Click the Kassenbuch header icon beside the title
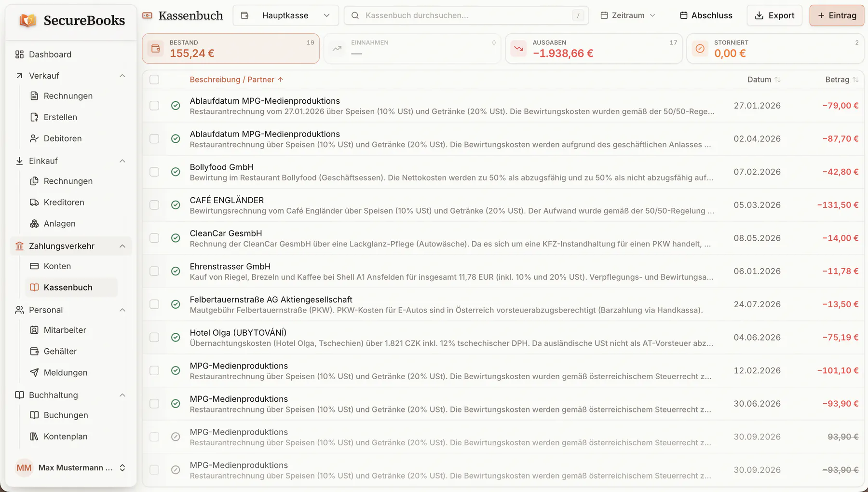This screenshot has width=868, height=492. [x=147, y=15]
